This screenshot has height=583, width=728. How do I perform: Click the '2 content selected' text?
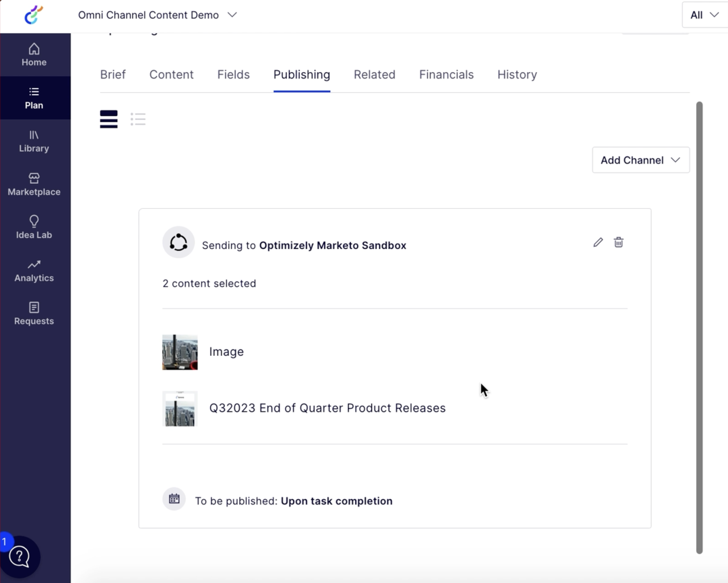(209, 283)
